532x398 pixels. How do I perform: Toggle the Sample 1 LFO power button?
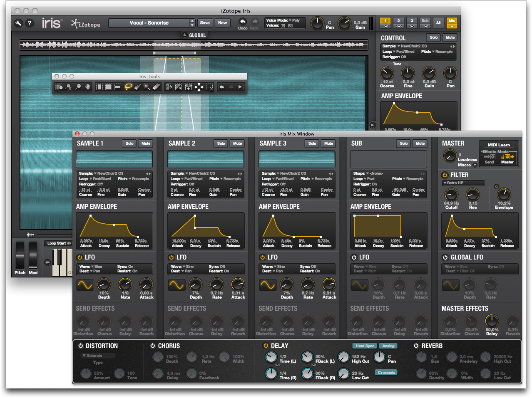click(x=80, y=257)
